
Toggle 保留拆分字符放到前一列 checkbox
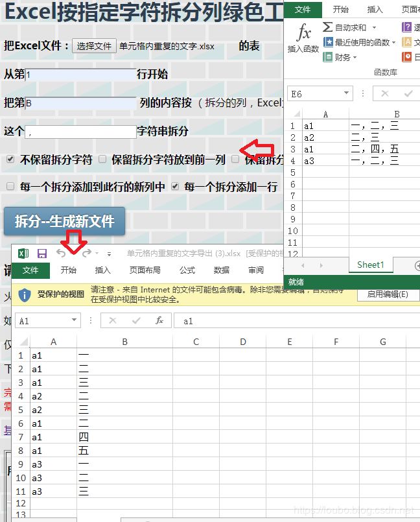tap(102, 159)
